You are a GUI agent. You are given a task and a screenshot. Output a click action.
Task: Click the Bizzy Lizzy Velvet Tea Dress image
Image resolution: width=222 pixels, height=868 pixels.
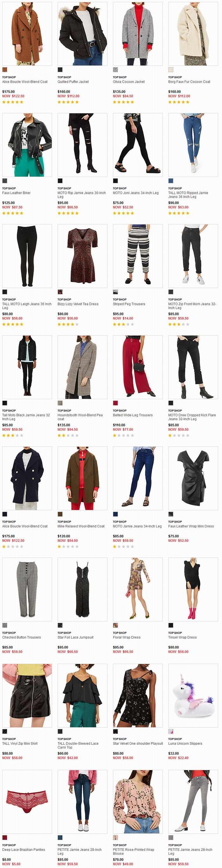(82, 256)
